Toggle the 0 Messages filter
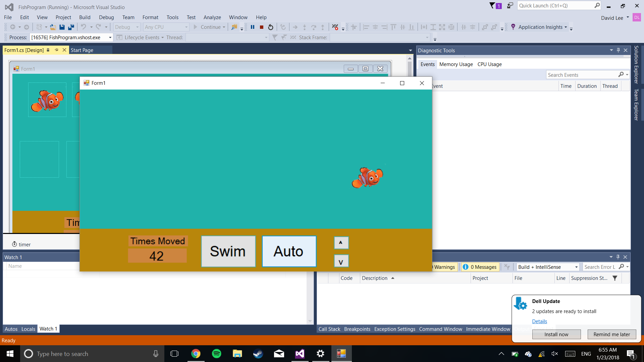Screen dimensions: 644x362 click(x=480, y=267)
